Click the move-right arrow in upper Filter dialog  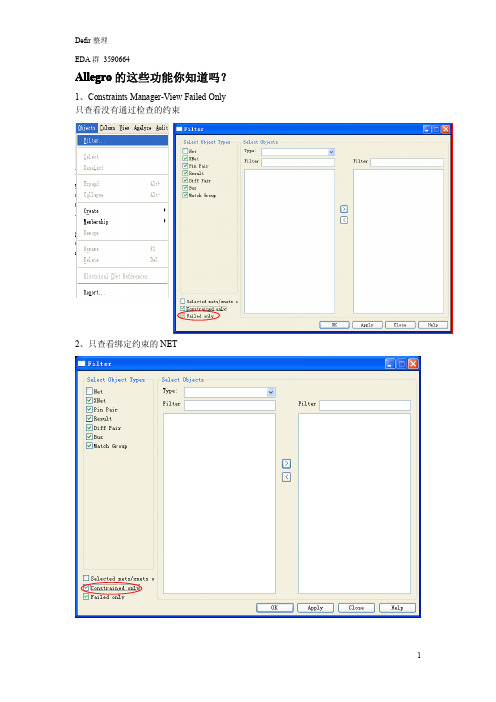coord(344,209)
